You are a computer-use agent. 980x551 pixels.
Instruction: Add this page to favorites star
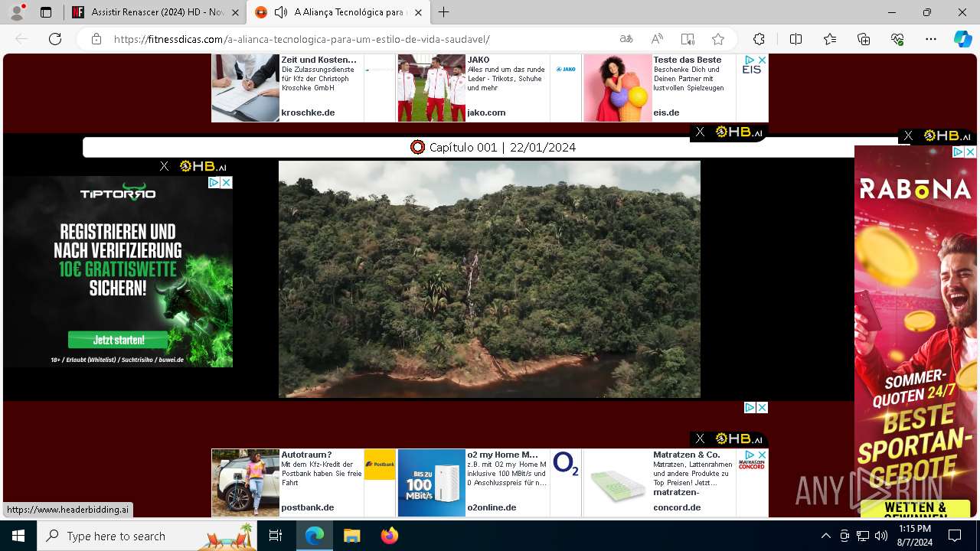(x=717, y=39)
